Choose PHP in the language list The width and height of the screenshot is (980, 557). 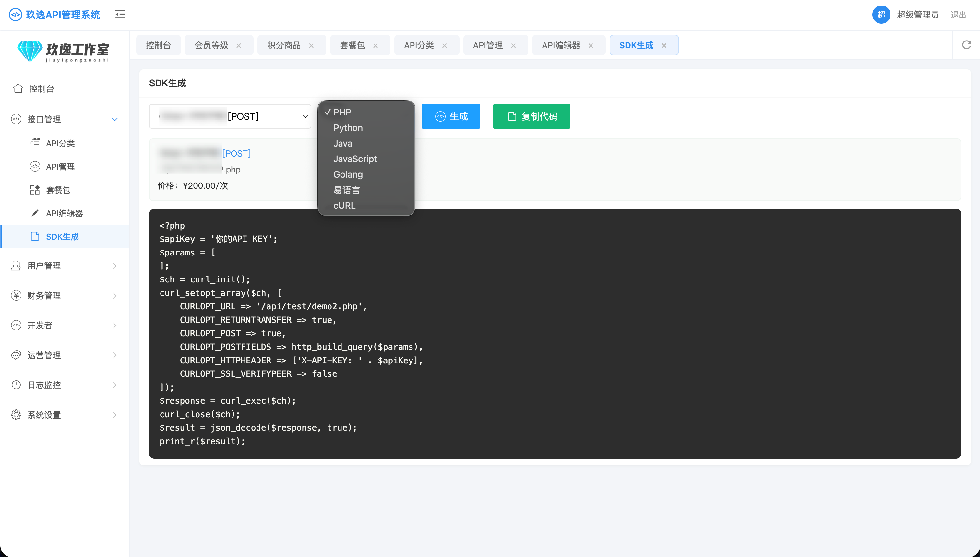[x=366, y=112]
